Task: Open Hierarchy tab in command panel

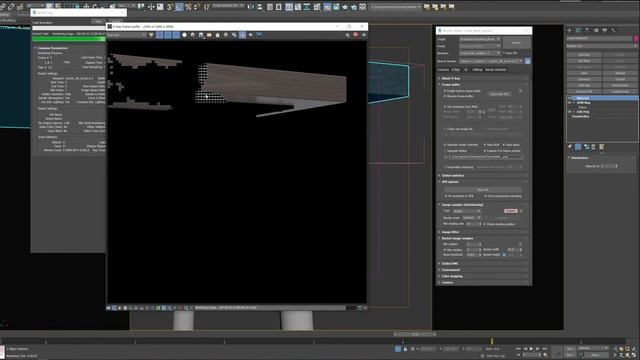Action: (587, 30)
